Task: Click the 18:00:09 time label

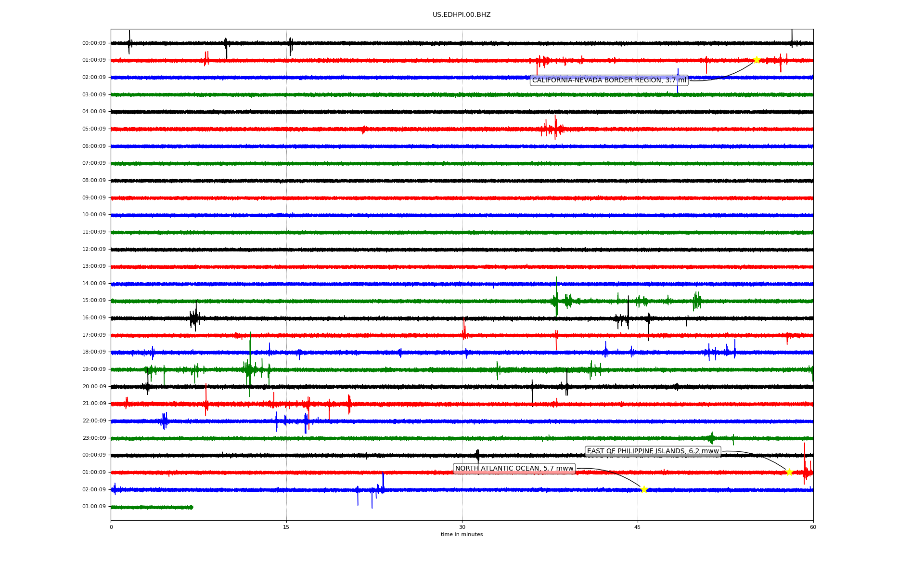Action: 94,352
